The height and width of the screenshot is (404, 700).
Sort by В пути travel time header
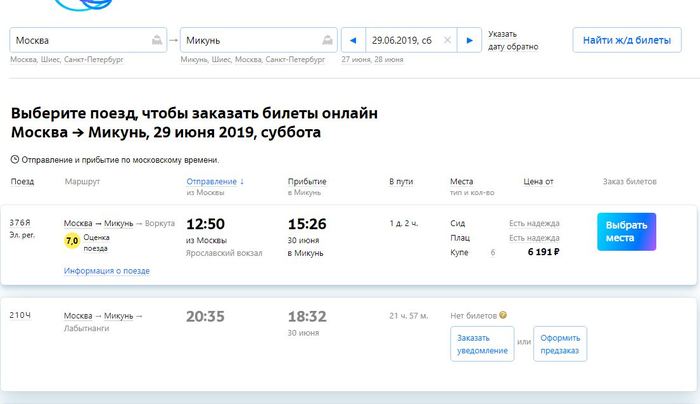(x=401, y=181)
